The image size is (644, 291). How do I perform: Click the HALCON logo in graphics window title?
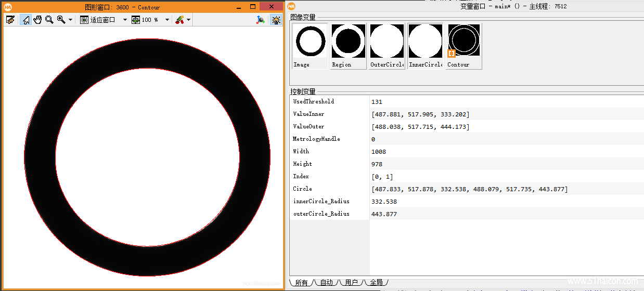click(8, 7)
